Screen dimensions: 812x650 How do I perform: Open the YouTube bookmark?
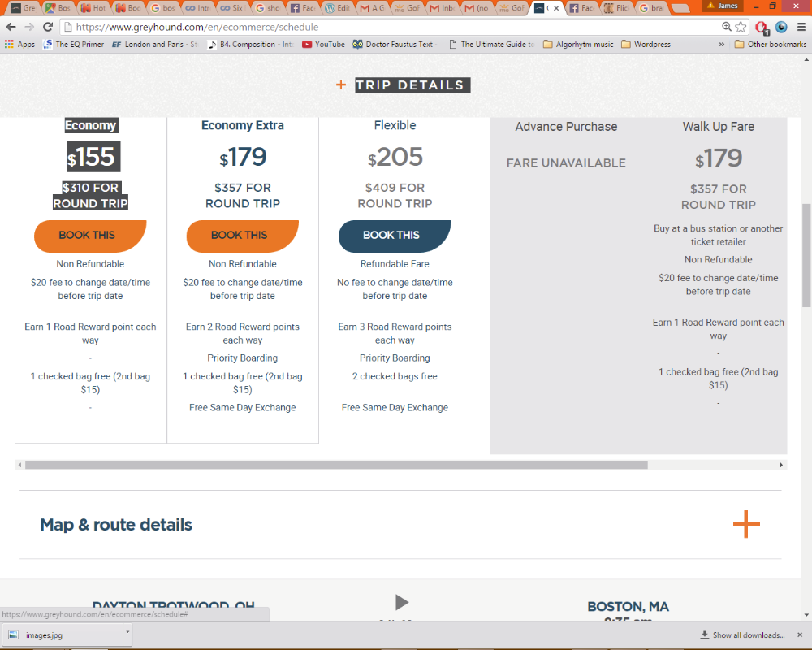(x=323, y=45)
